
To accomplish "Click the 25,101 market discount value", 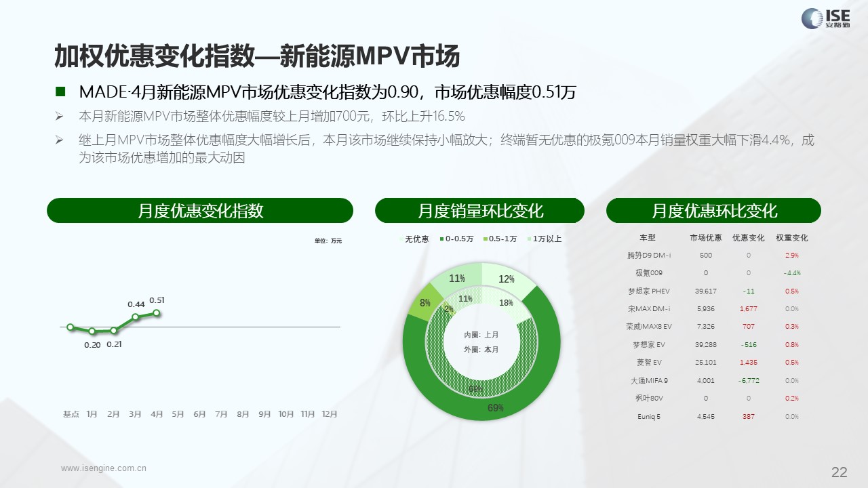I will pyautogui.click(x=706, y=363).
